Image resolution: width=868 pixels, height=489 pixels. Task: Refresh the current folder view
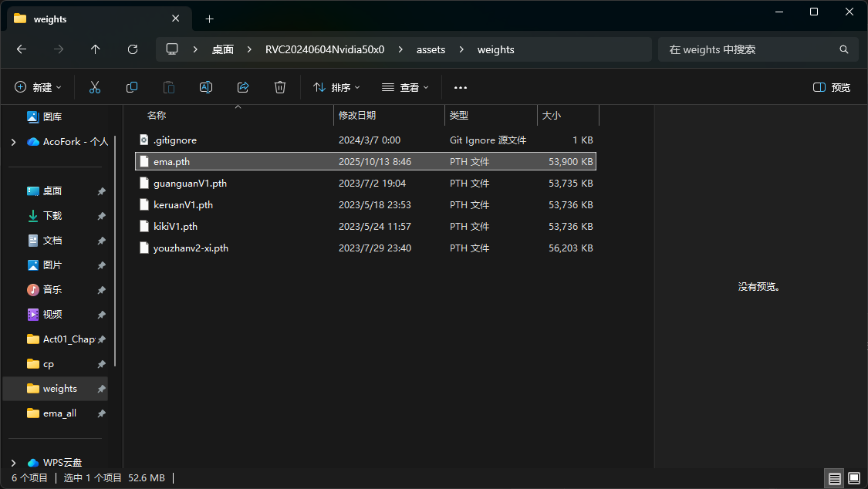tap(133, 49)
